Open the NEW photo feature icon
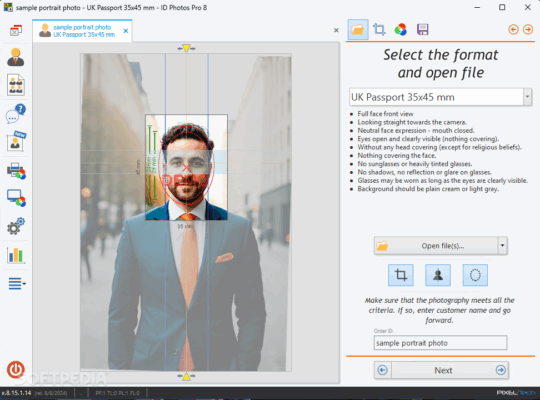This screenshot has height=400, width=540. pos(16,141)
